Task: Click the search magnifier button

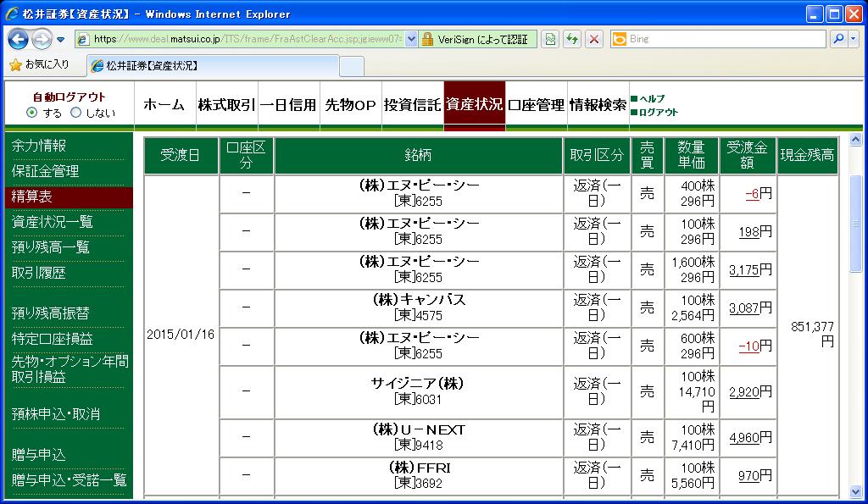Action: coord(838,39)
